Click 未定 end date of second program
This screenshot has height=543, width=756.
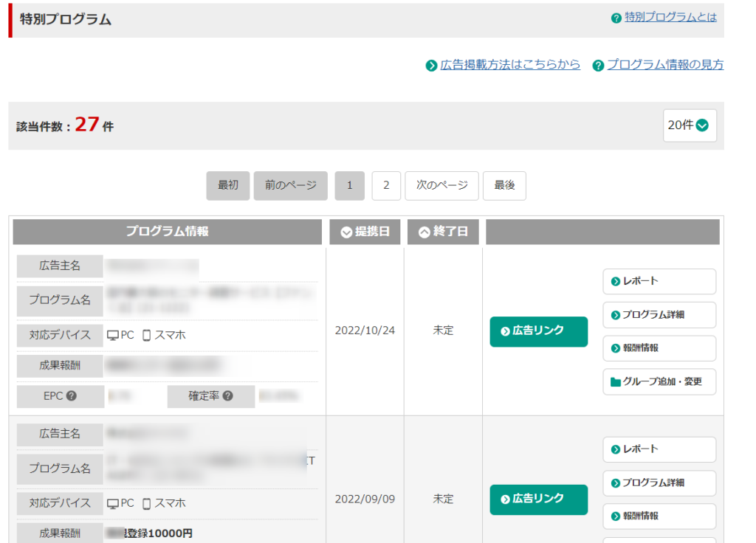coord(443,499)
